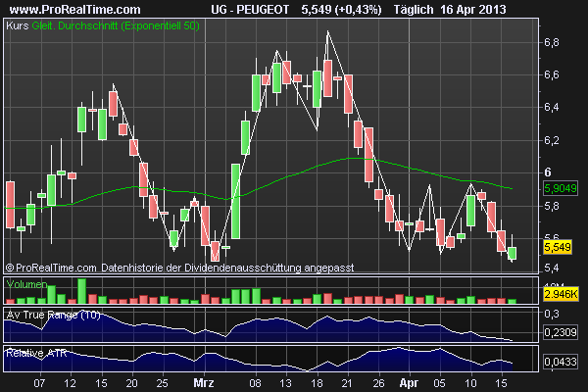
Task: Click the 0,3 ATR axis label
Action: (x=551, y=314)
